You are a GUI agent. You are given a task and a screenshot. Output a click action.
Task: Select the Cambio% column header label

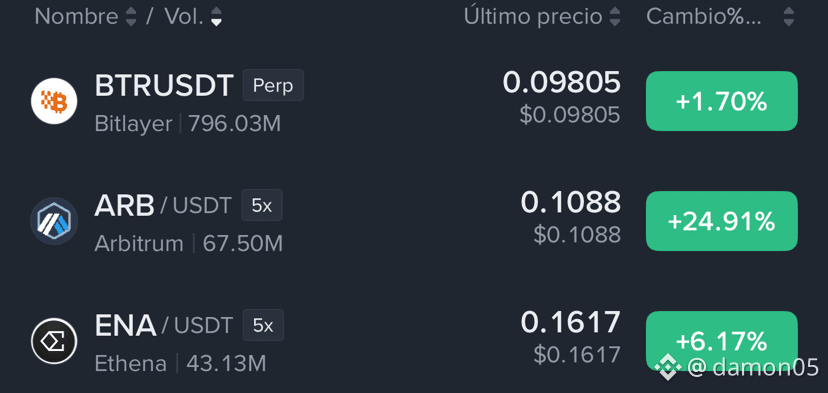coord(704,17)
